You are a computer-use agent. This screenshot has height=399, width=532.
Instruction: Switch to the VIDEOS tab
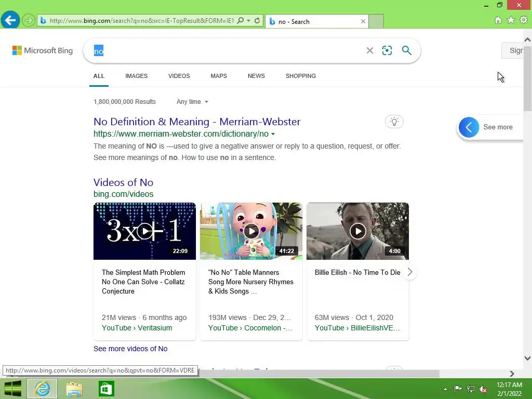point(179,76)
